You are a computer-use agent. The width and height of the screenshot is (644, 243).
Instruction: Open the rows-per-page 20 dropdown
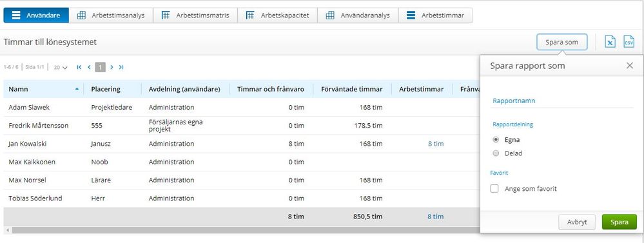[61, 68]
